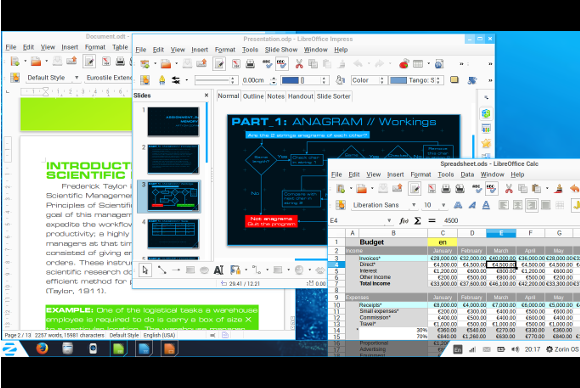Viewport: 580px width, 388px height.
Task: Select slide 2 thumbnail in Slides panel
Action: 173,159
